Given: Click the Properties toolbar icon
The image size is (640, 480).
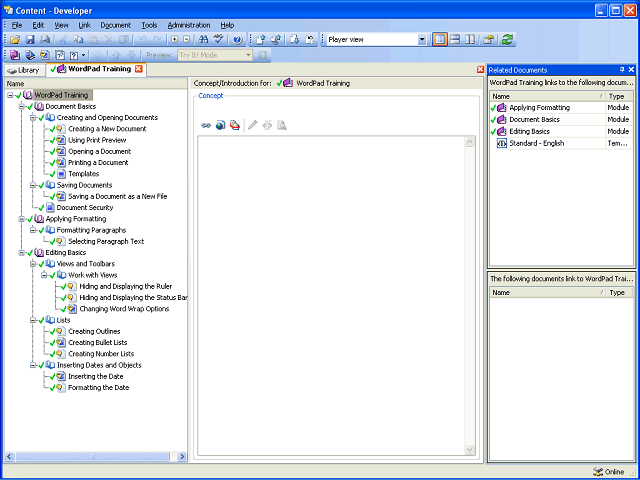Looking at the screenshot, I should pyautogui.click(x=489, y=40).
